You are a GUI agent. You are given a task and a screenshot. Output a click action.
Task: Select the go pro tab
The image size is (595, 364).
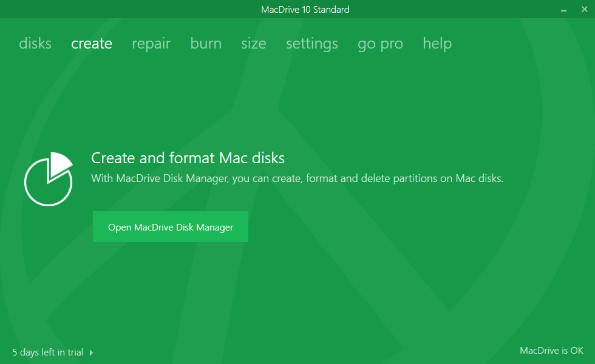pos(380,44)
